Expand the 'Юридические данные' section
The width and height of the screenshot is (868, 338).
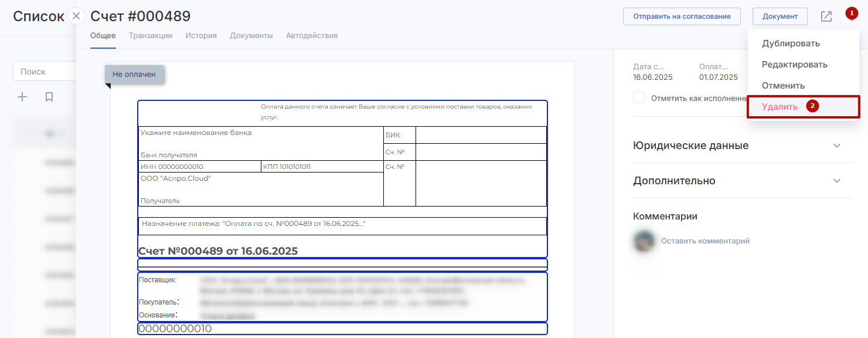click(836, 146)
